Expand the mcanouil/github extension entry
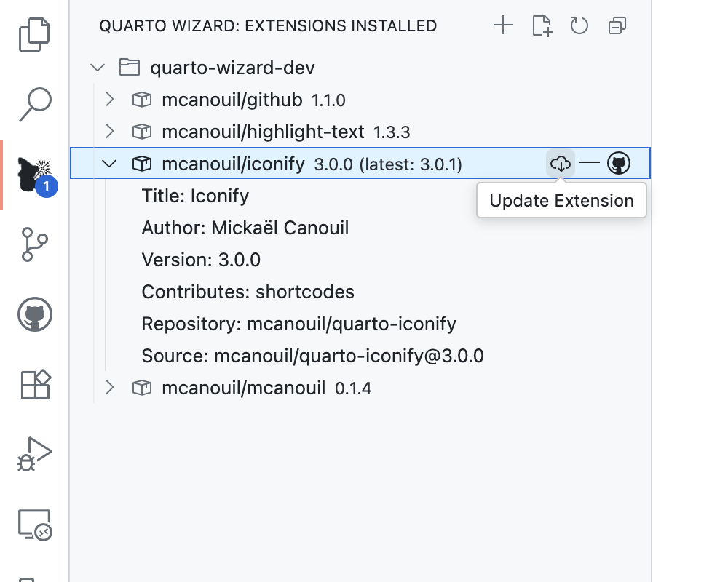The width and height of the screenshot is (728, 582). tap(109, 100)
